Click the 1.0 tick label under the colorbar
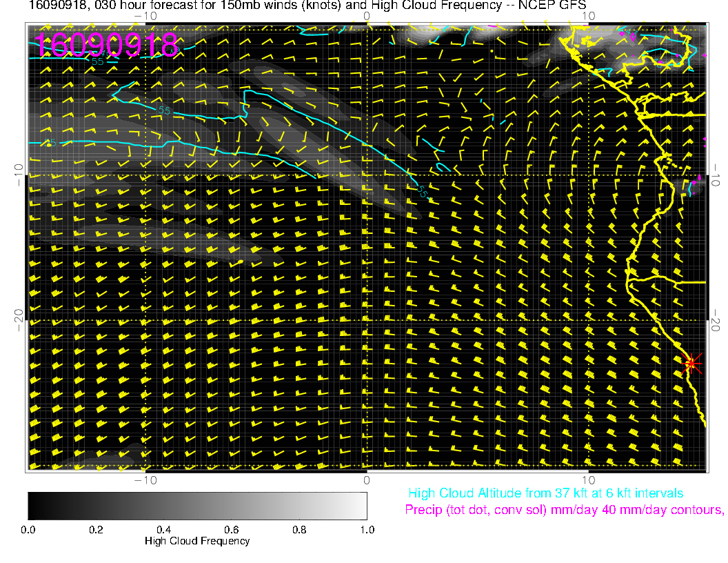Viewport: 728px width, 563px height. click(366, 529)
